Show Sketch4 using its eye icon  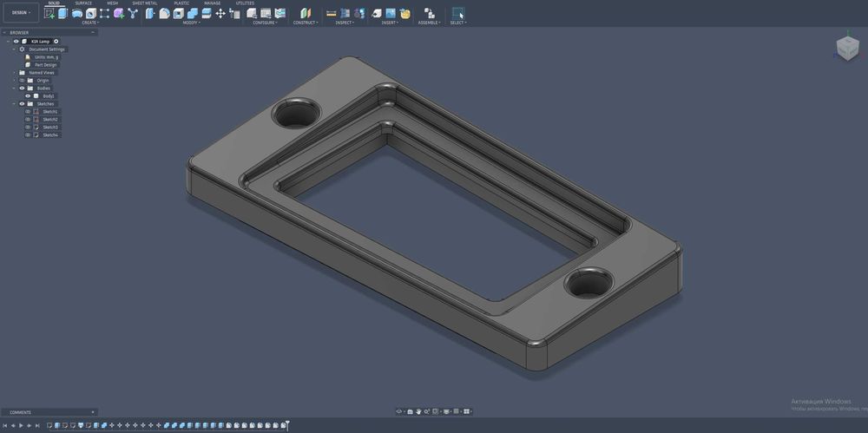[x=29, y=134]
